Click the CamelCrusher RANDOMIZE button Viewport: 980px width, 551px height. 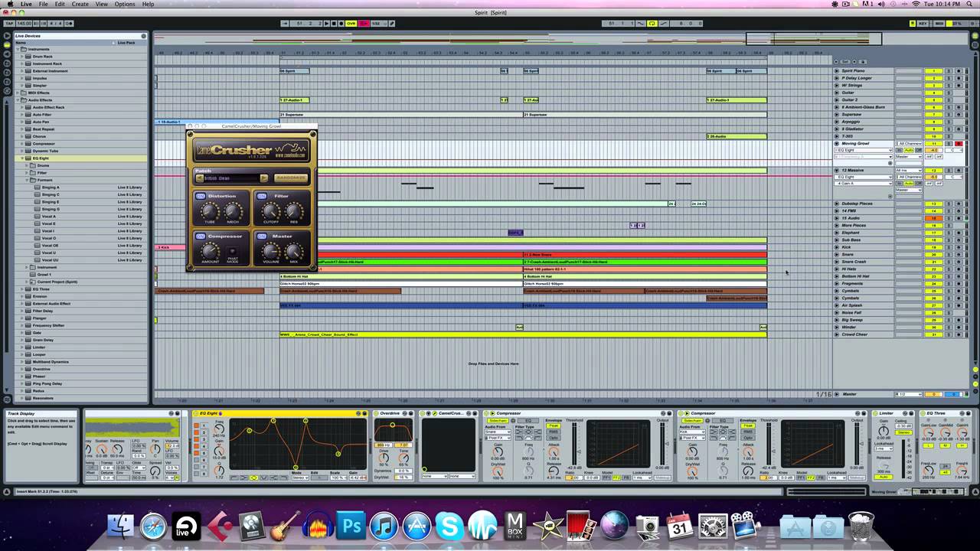click(291, 178)
